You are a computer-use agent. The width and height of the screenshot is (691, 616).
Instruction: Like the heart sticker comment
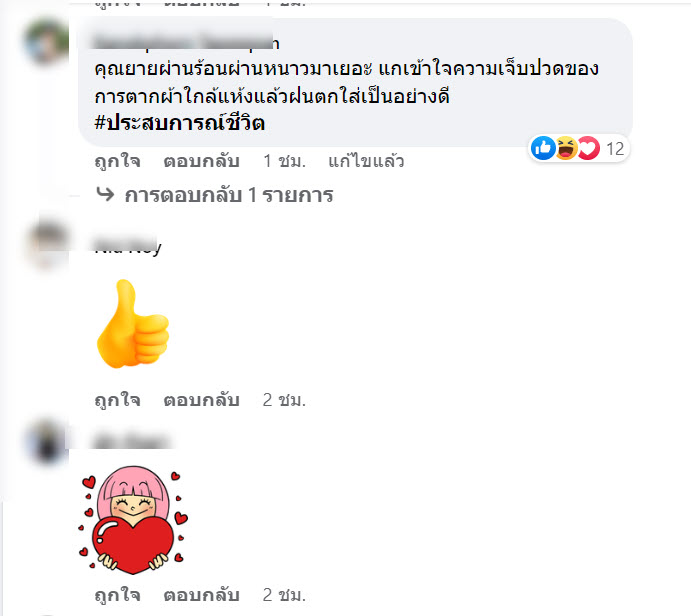click(x=118, y=595)
